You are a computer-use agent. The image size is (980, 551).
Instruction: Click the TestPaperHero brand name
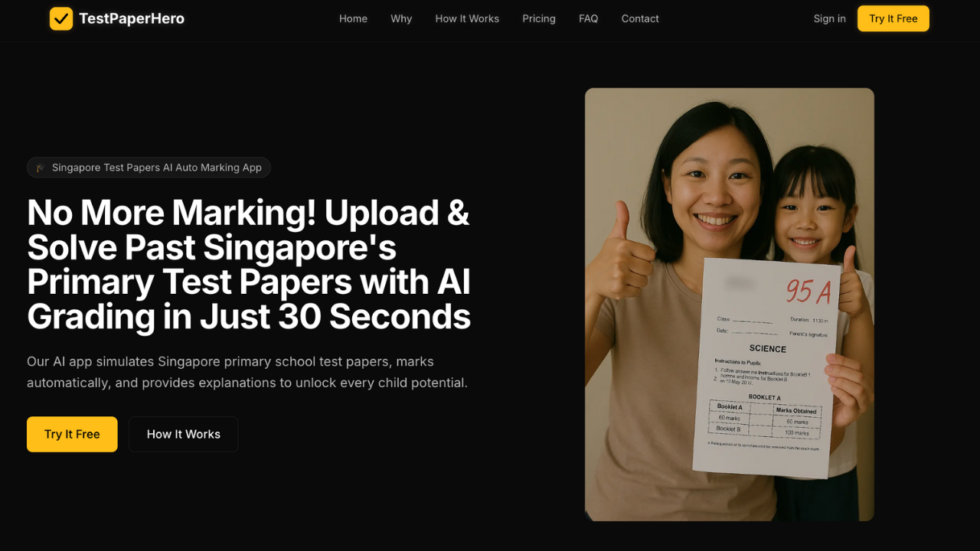click(x=132, y=18)
